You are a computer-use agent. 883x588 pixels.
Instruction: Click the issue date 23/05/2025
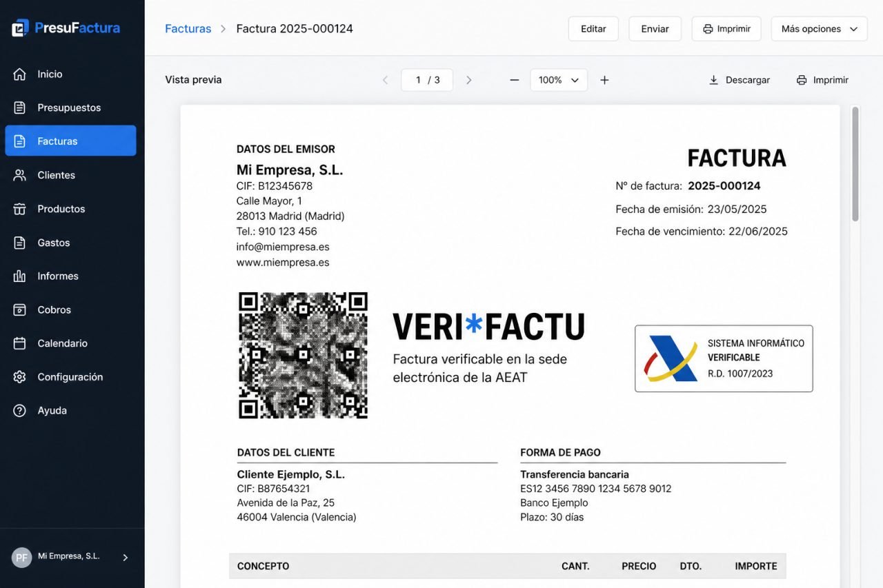737,210
